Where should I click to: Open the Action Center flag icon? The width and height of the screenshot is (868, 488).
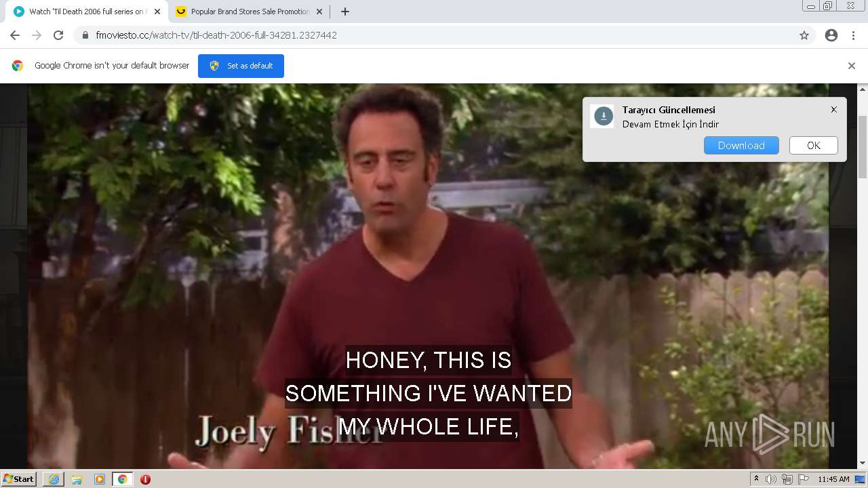click(804, 479)
